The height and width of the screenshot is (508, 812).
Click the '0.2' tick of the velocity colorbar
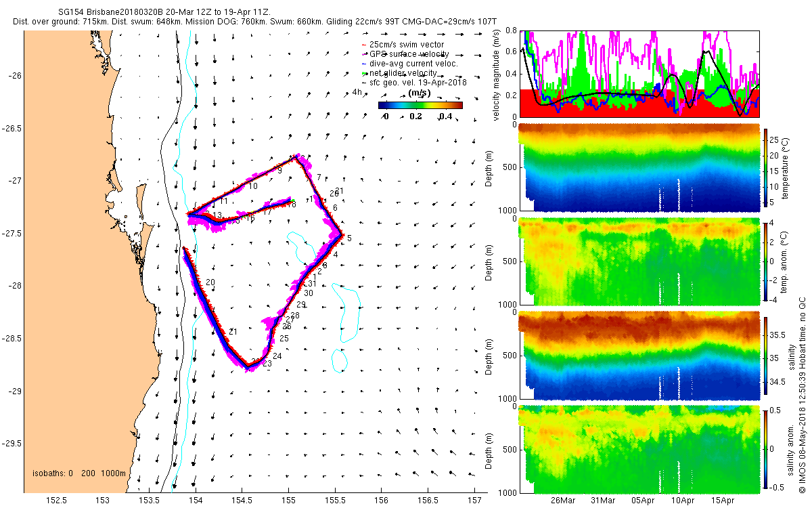click(x=415, y=117)
